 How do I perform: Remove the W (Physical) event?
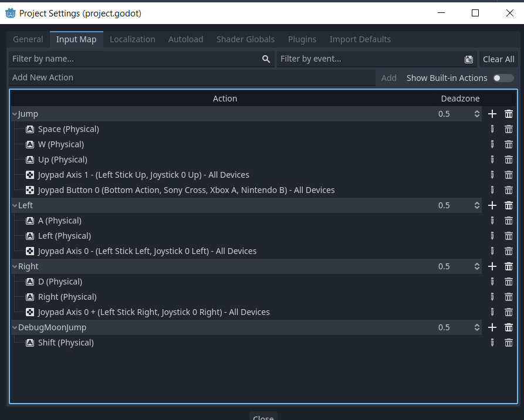[509, 144]
